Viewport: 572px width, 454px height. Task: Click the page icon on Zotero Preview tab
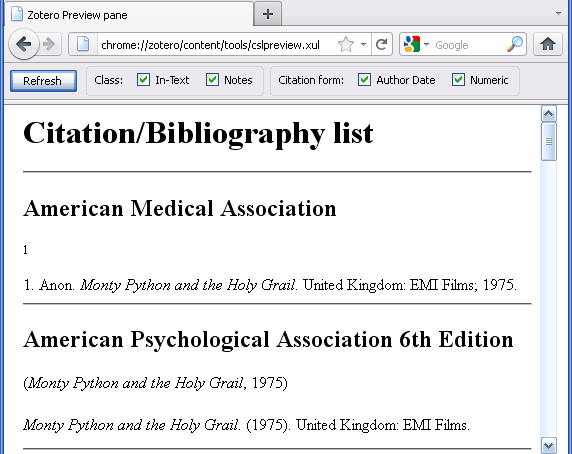17,15
